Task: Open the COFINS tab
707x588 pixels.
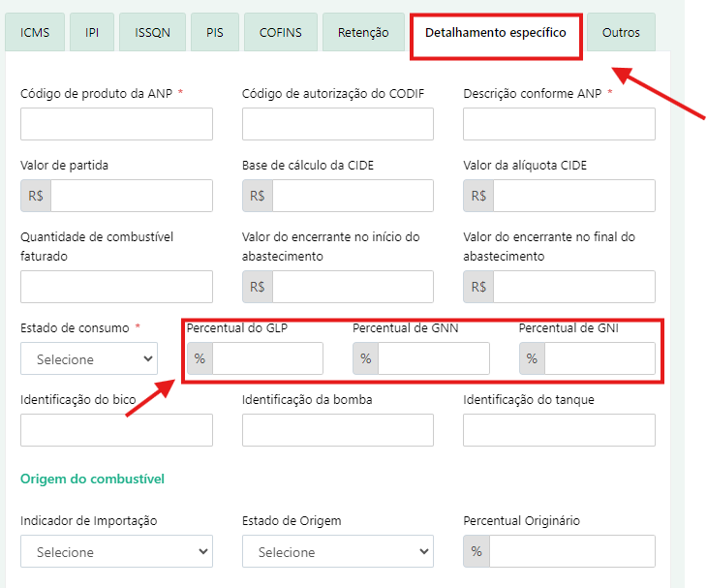Action: tap(281, 33)
